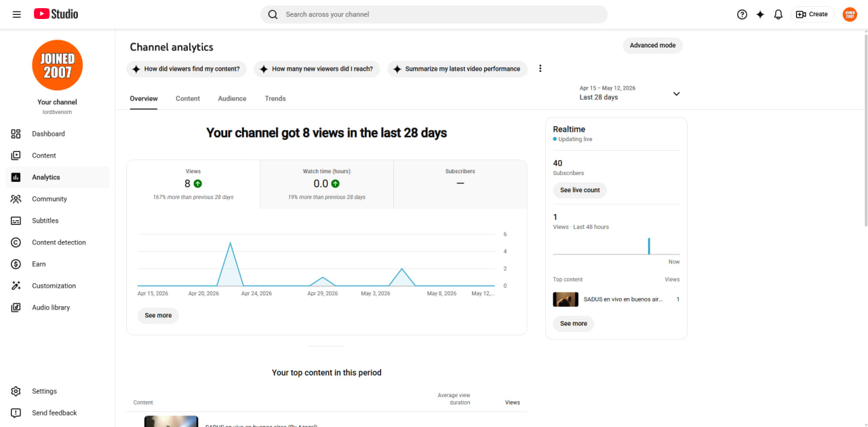Click See more in Realtime card
868x427 pixels.
(x=574, y=324)
